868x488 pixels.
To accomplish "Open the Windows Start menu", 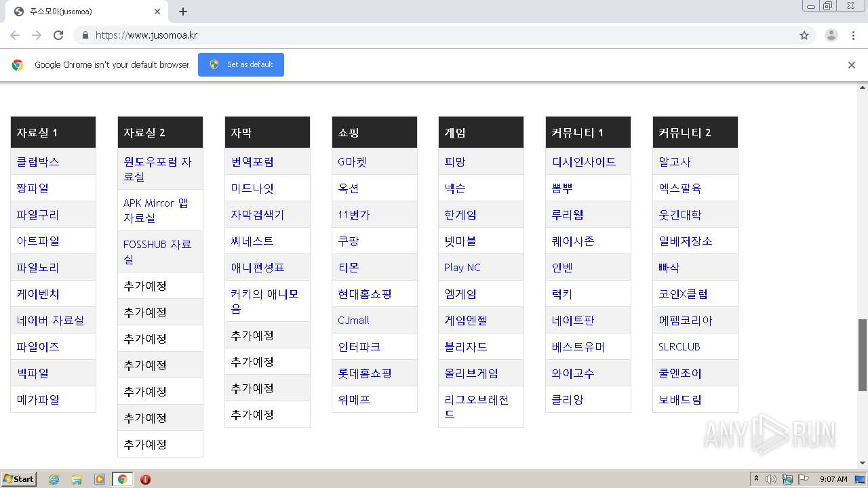I will click(19, 479).
